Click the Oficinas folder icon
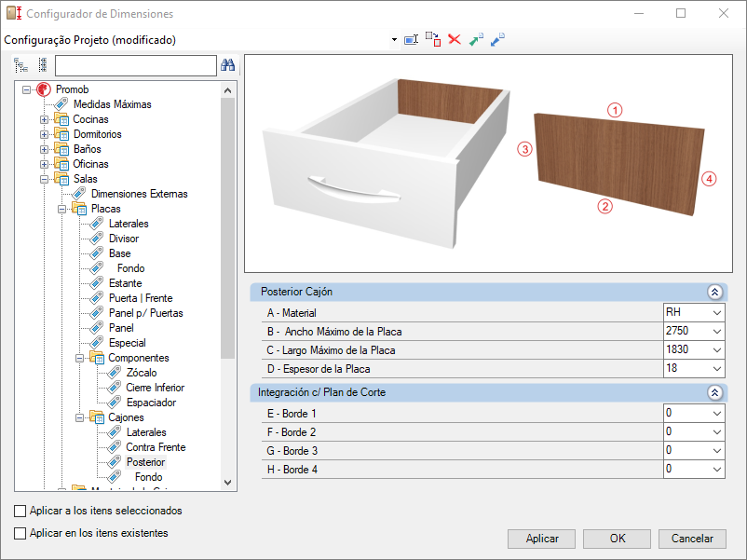This screenshot has height=560, width=747. coord(61,164)
